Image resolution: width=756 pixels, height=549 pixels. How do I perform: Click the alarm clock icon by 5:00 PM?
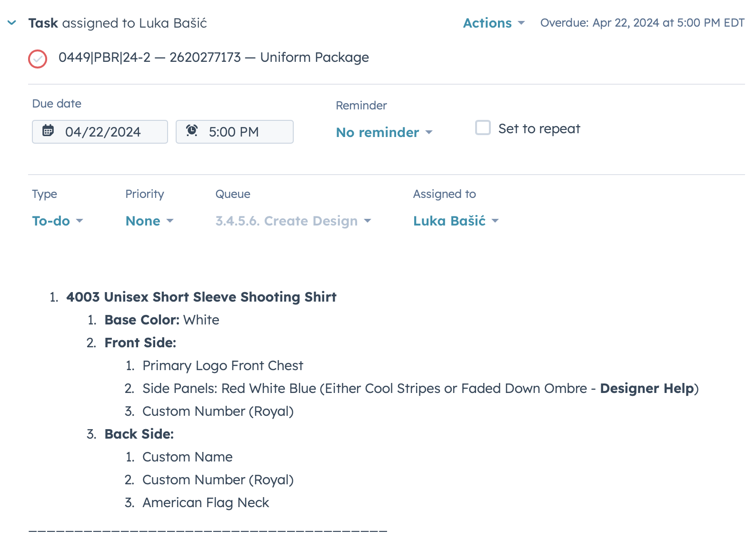pyautogui.click(x=192, y=131)
